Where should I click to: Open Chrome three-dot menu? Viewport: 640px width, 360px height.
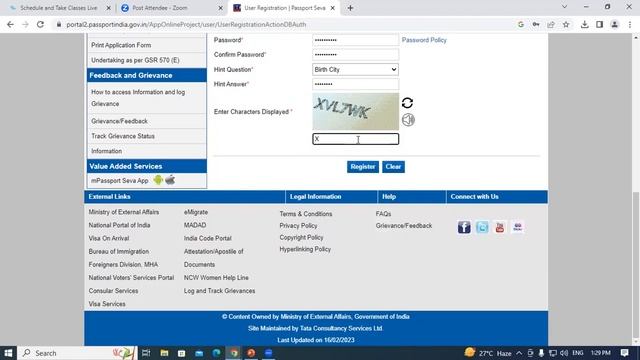pos(630,24)
